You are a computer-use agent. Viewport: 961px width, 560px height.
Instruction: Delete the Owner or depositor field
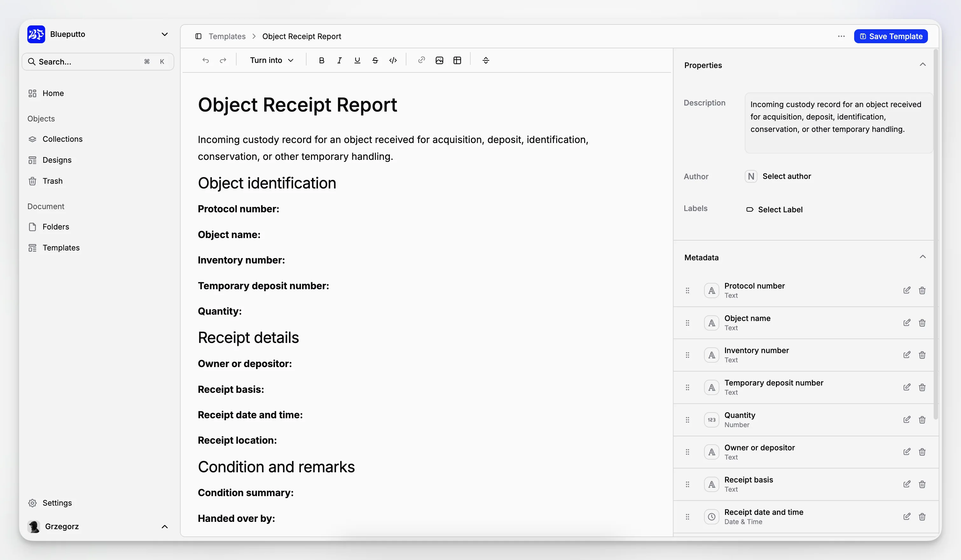click(922, 452)
